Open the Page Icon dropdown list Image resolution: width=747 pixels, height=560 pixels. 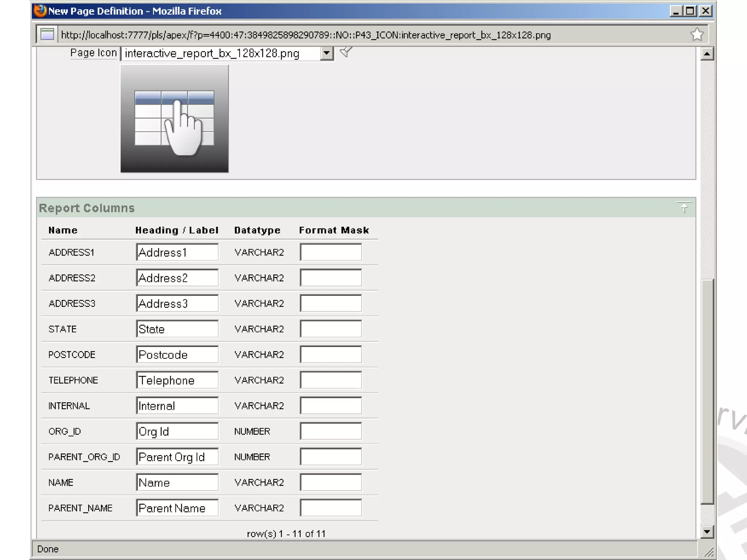[x=327, y=53]
